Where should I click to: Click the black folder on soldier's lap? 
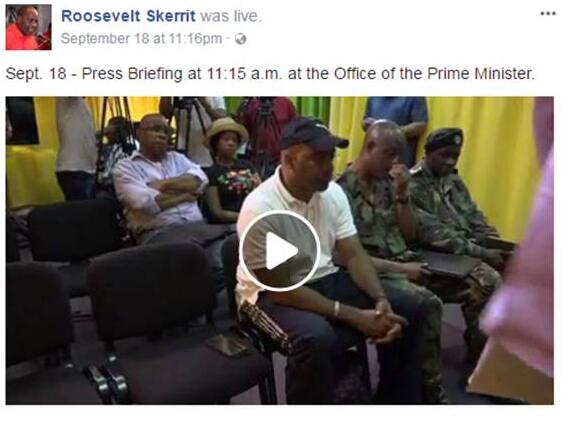tap(450, 264)
